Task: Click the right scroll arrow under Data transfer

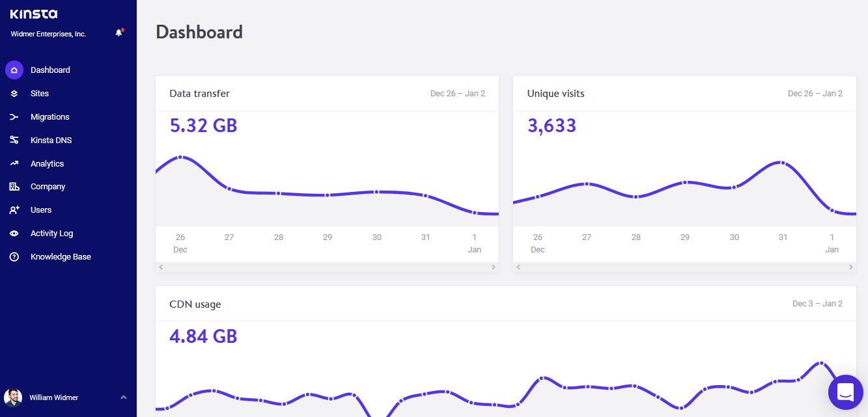Action: point(494,267)
